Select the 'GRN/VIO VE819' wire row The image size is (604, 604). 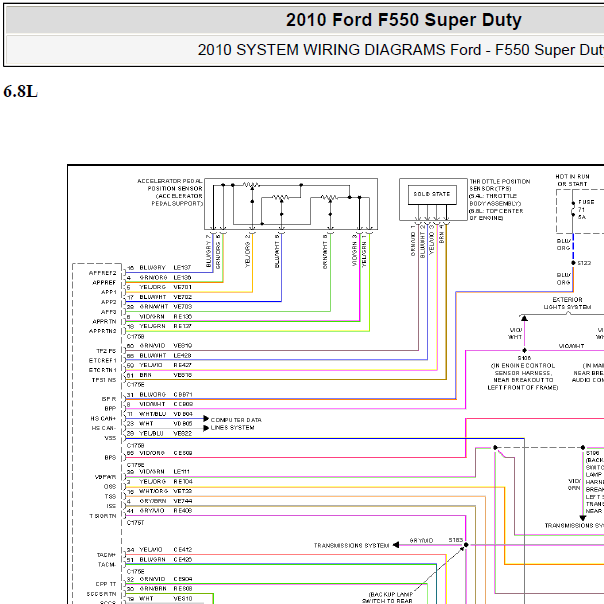click(159, 346)
